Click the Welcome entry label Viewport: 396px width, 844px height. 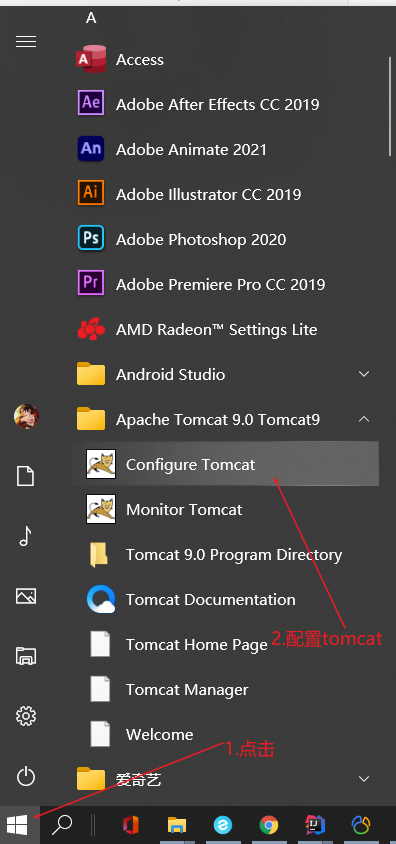pyautogui.click(x=159, y=734)
